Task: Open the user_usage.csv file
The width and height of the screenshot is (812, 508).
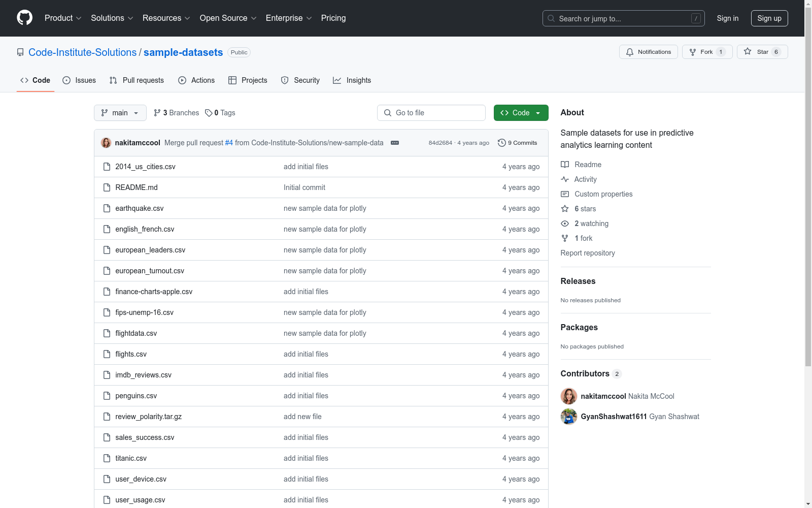Action: coord(140,500)
